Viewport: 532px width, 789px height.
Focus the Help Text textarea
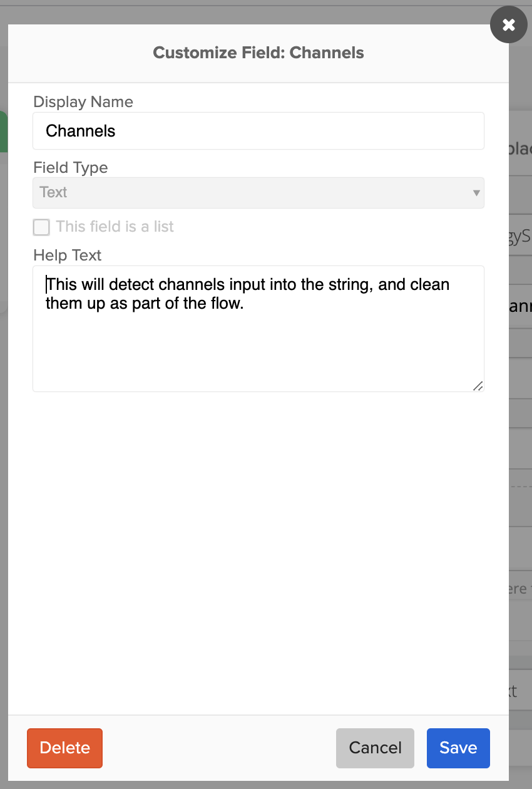click(258, 338)
